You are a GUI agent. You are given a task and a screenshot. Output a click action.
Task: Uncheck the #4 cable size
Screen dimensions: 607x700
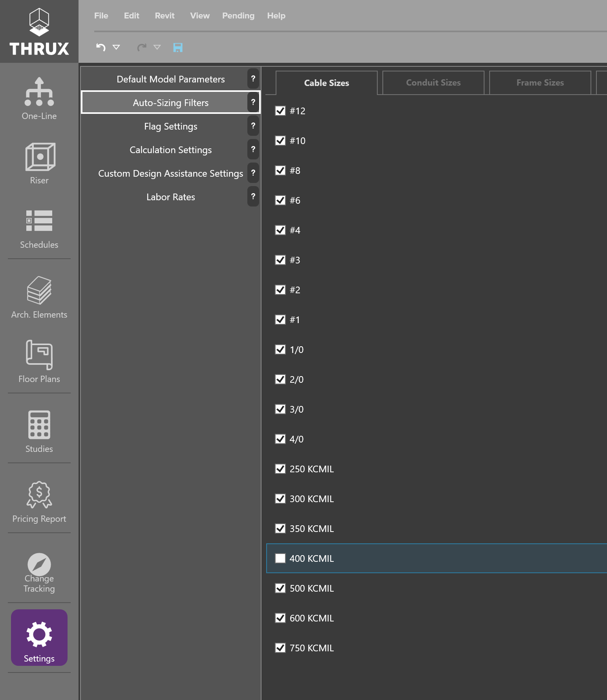click(280, 230)
